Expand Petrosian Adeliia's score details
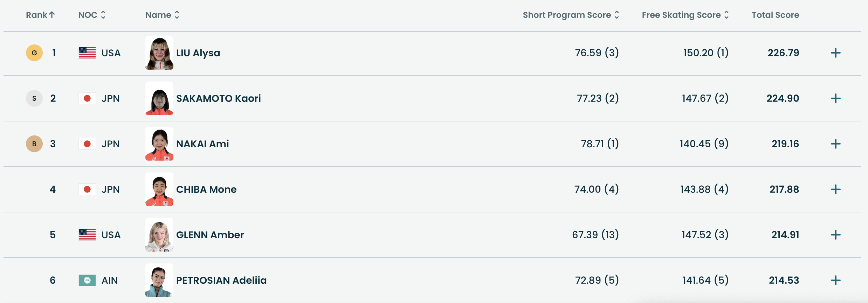 835,280
